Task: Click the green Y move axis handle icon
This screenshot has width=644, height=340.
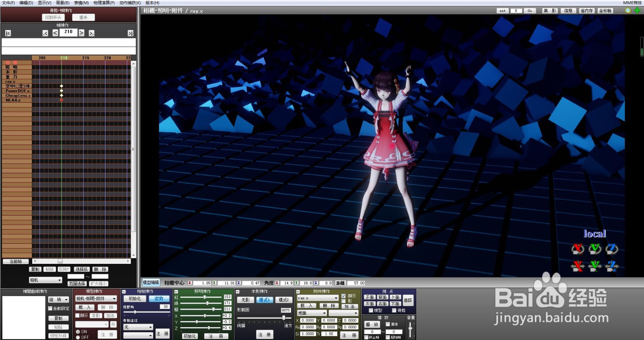Action: 595,266
